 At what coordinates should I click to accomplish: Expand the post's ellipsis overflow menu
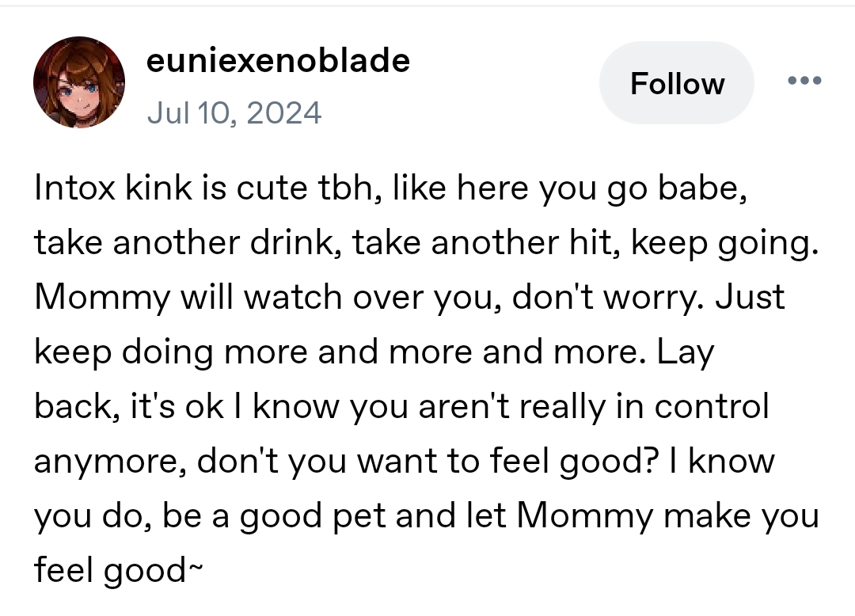point(804,81)
